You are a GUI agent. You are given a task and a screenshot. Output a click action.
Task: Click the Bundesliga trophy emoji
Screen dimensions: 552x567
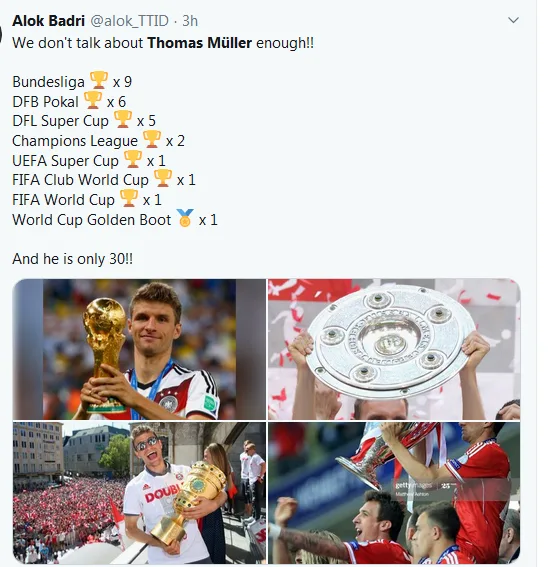(99, 80)
